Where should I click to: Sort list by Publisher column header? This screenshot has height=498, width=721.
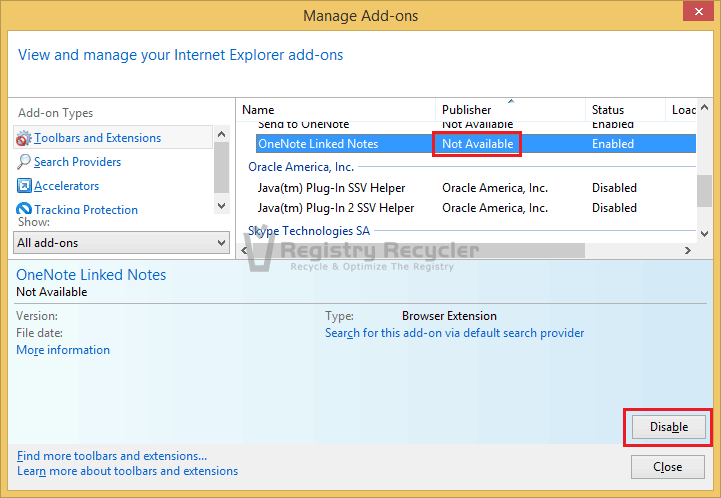click(510, 110)
